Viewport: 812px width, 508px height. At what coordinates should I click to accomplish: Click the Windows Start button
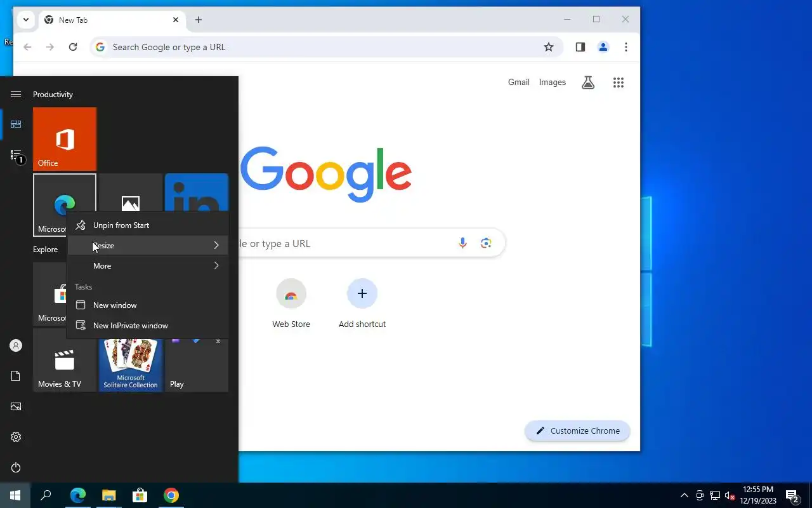(x=15, y=495)
